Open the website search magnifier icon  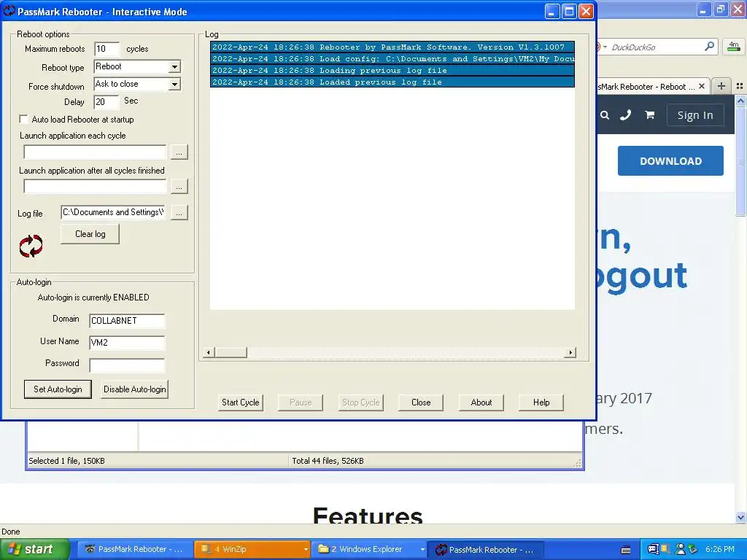(x=605, y=115)
